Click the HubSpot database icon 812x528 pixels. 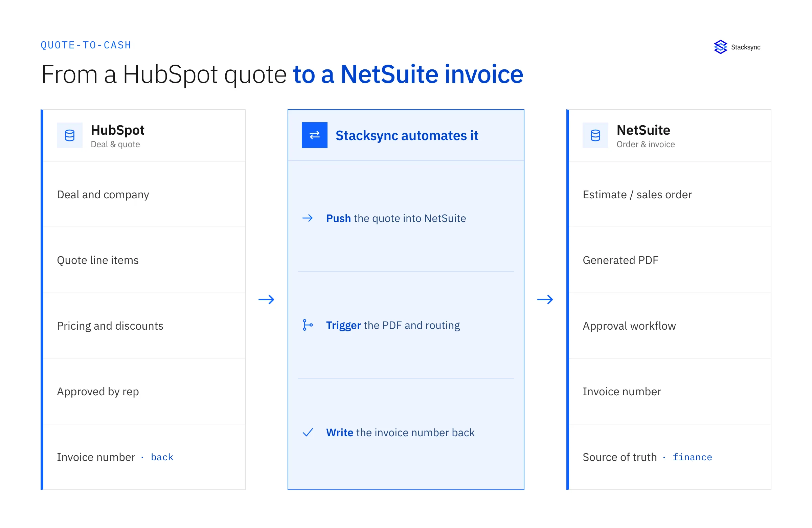(x=70, y=135)
